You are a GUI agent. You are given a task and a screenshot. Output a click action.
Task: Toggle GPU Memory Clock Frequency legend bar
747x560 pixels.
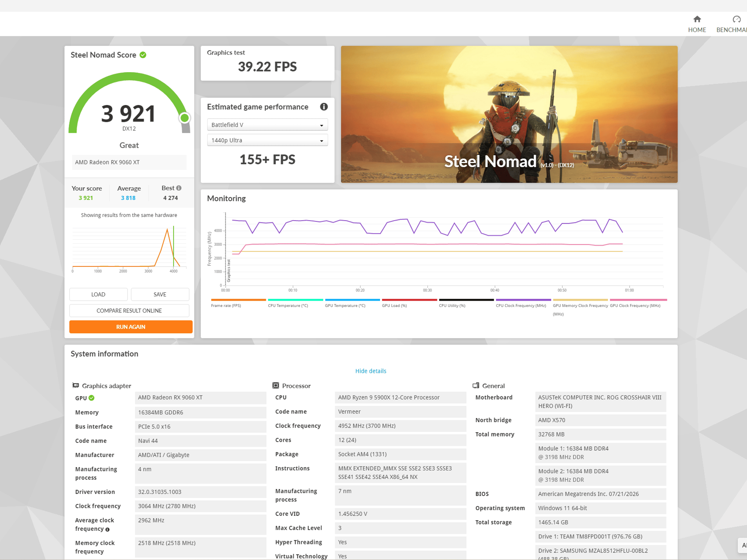pyautogui.click(x=580, y=300)
